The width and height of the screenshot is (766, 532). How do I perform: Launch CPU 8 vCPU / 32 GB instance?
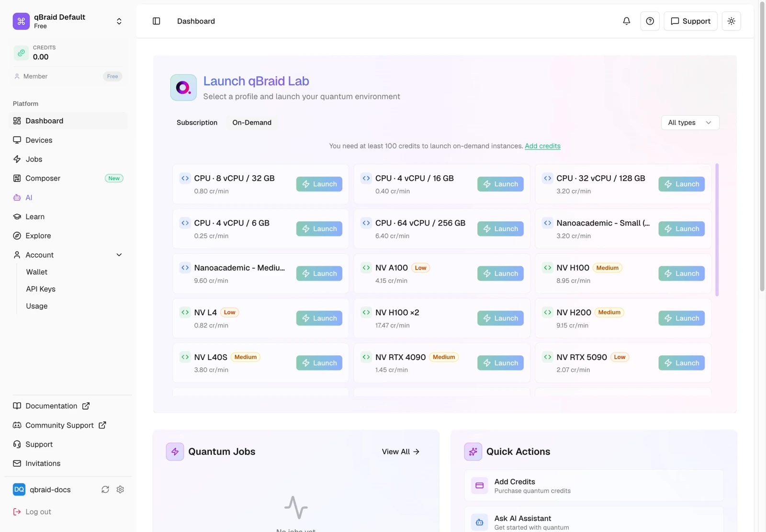click(319, 184)
